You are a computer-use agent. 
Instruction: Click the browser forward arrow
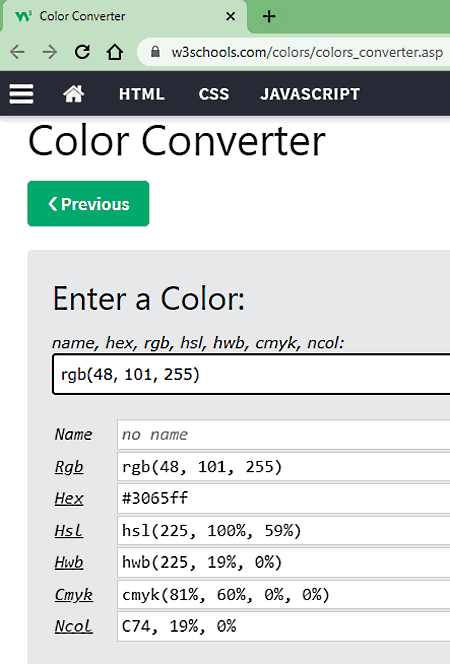(x=50, y=52)
